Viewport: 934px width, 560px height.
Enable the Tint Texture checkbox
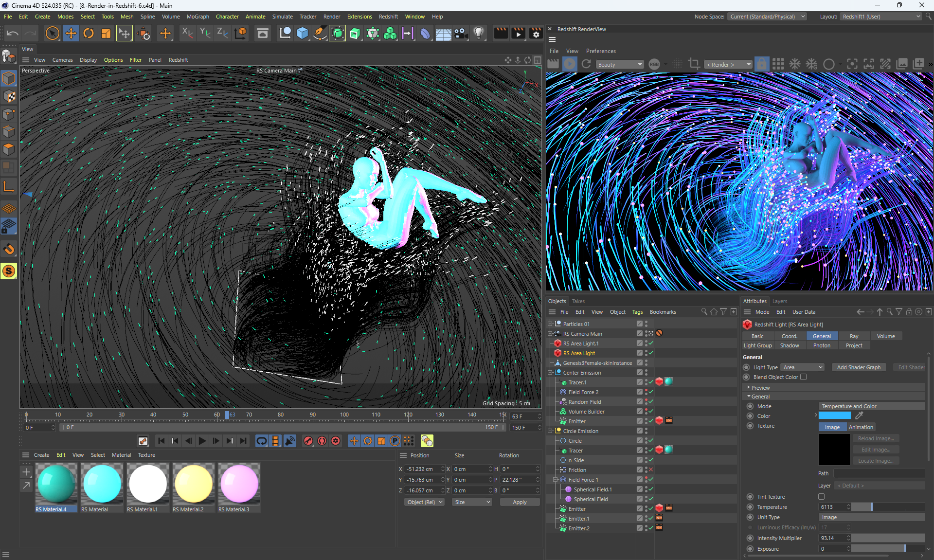822,497
